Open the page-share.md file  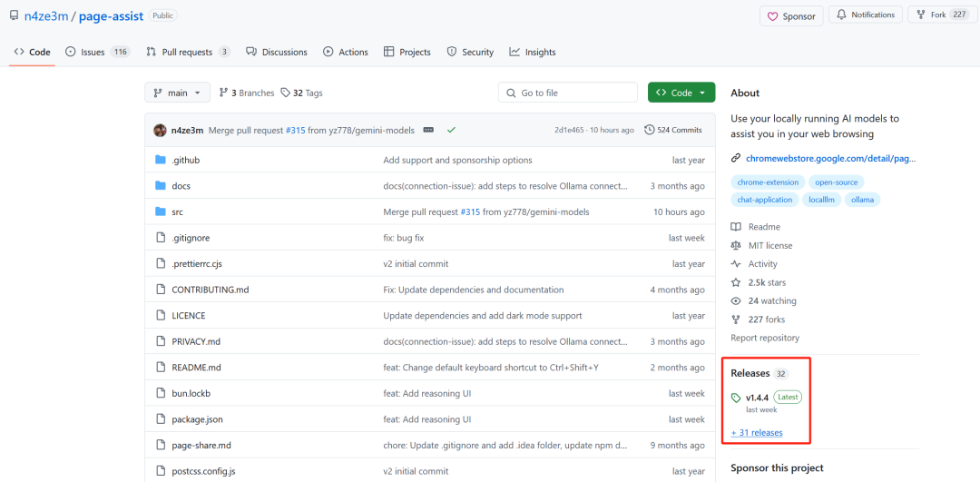coord(201,445)
